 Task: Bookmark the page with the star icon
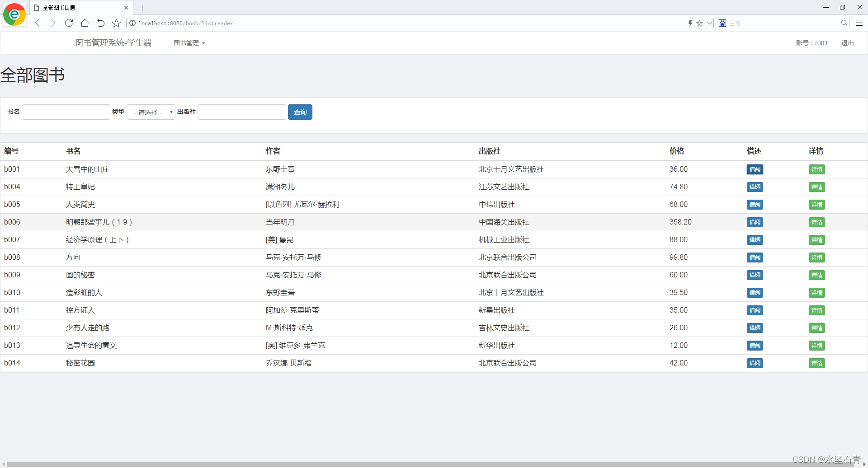click(x=117, y=23)
